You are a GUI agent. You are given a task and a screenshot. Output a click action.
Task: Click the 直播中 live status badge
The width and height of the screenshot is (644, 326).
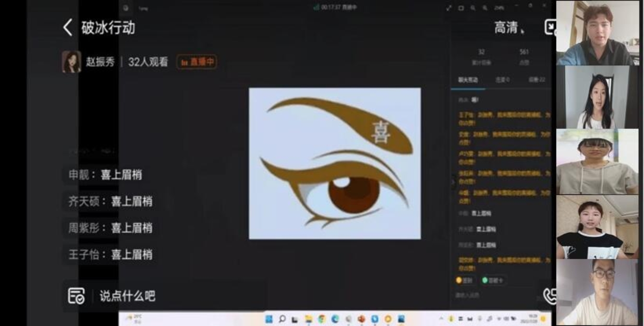tap(197, 62)
